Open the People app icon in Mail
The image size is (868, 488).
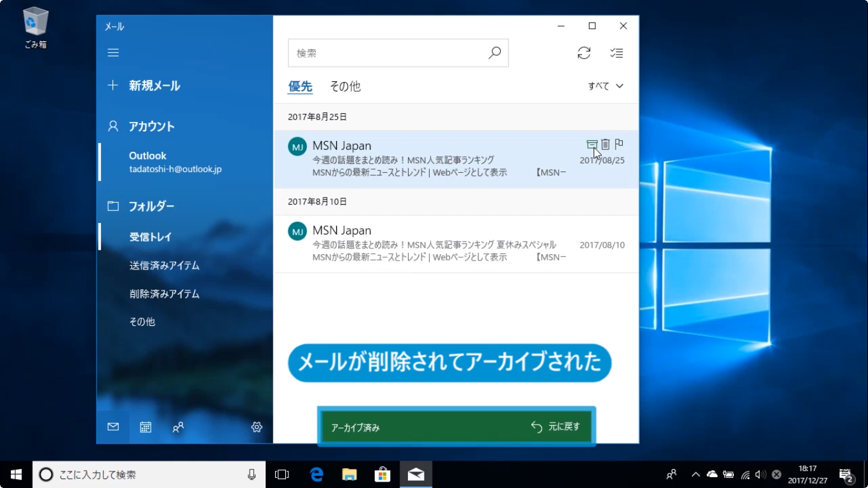179,427
